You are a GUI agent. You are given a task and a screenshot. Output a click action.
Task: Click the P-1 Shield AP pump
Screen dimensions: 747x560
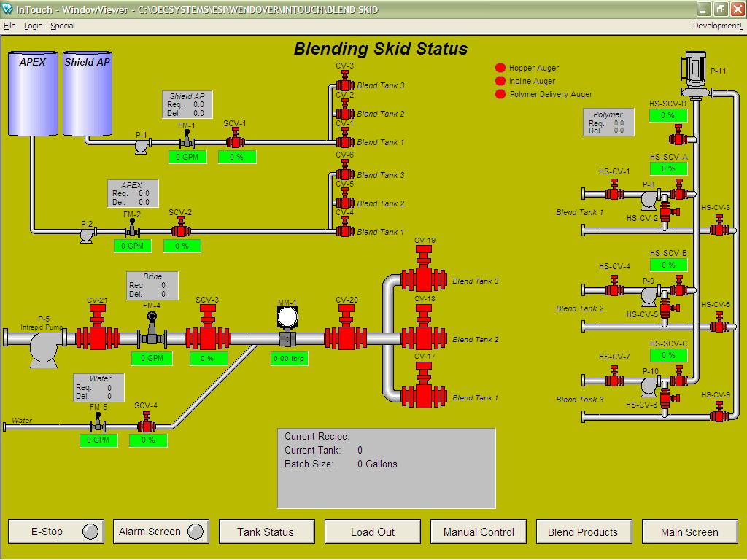pyautogui.click(x=141, y=145)
